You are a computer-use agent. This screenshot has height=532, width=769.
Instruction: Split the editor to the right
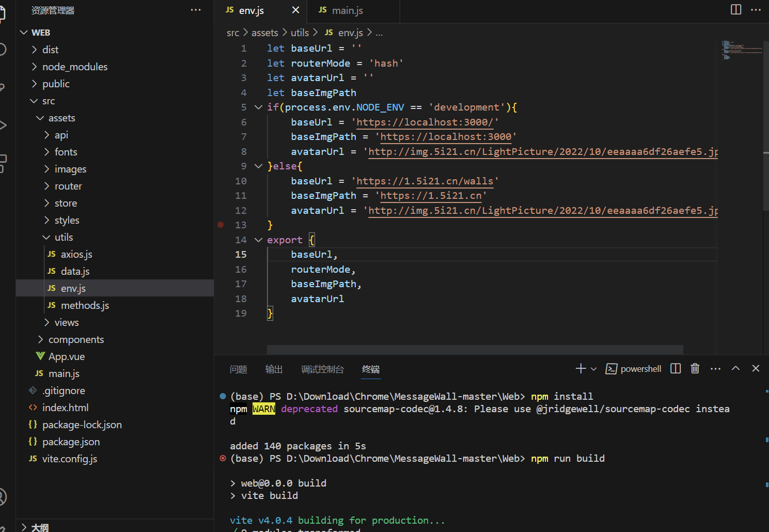[736, 10]
